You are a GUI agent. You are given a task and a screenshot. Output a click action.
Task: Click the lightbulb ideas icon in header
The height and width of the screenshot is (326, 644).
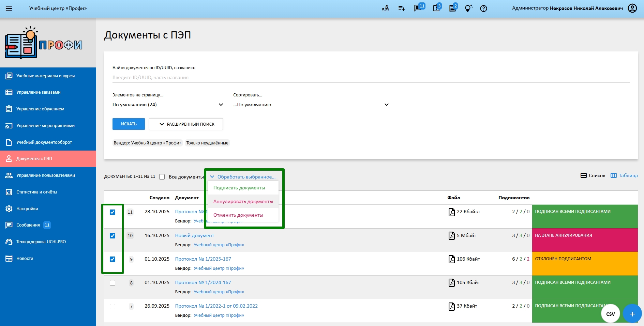coord(468,9)
